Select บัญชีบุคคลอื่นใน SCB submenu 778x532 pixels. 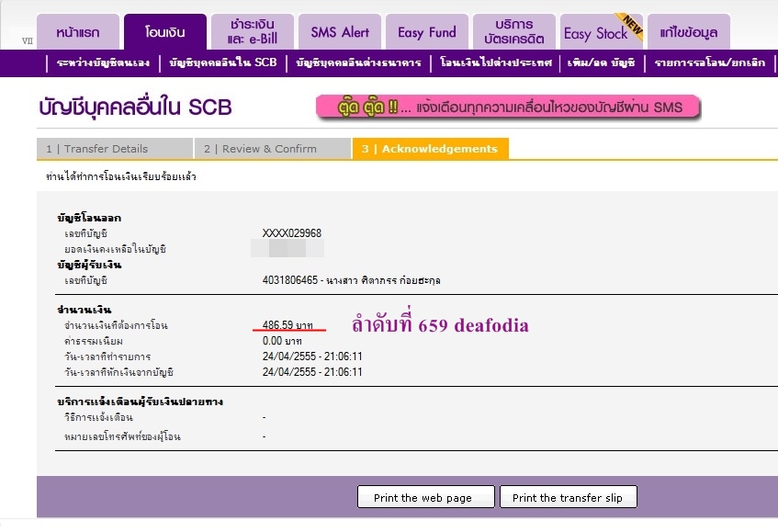[x=223, y=63]
